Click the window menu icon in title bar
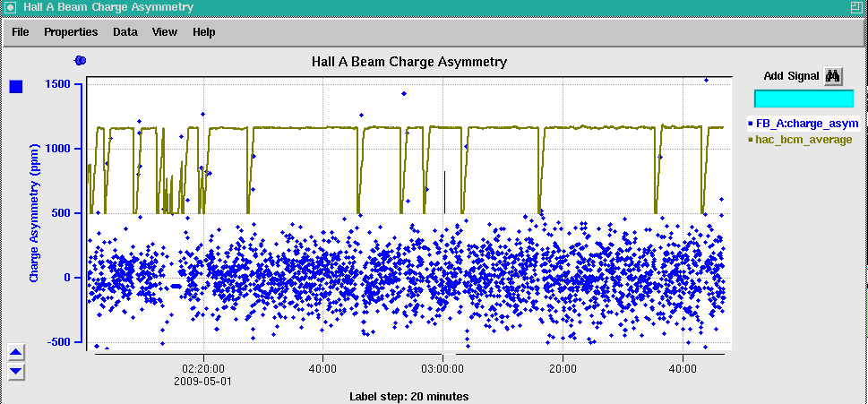Image resolution: width=868 pixels, height=404 pixels. coord(10,8)
